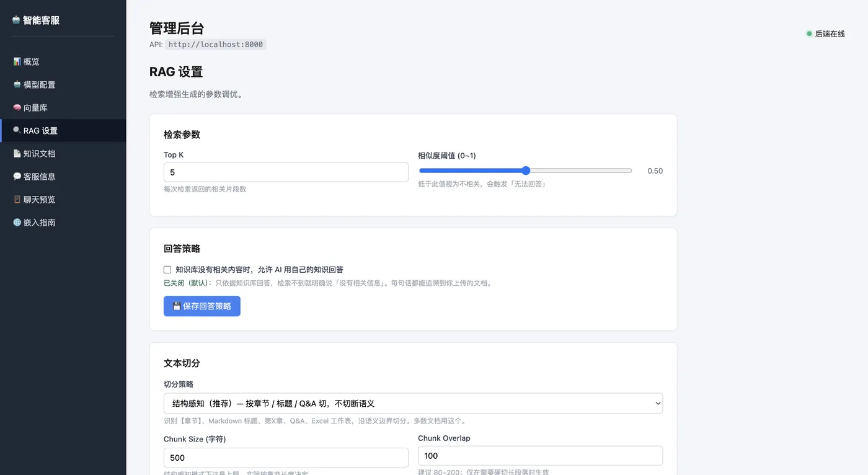Click the globe icon next to 嵌入指南

pyautogui.click(x=17, y=222)
